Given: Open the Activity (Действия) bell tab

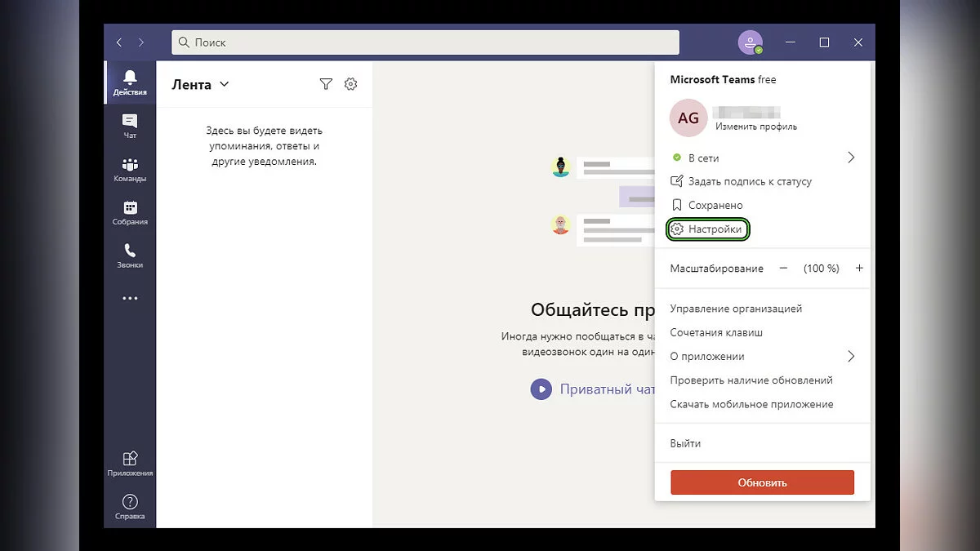Looking at the screenshot, I should tap(130, 82).
